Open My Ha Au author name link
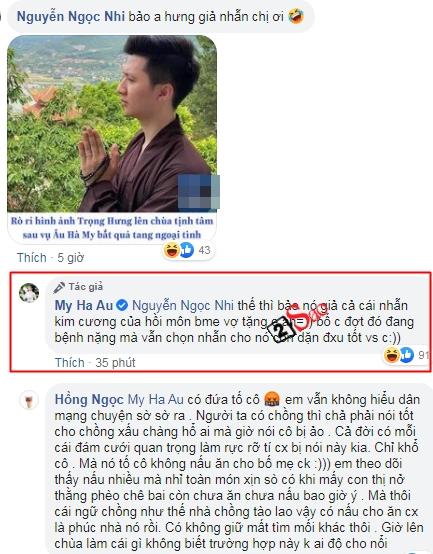 point(84,306)
